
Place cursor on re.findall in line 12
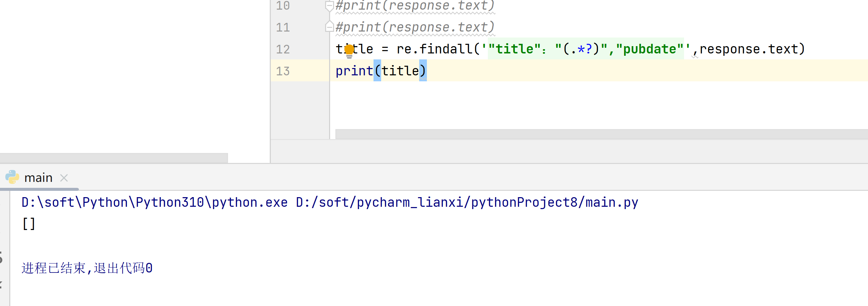(x=434, y=49)
